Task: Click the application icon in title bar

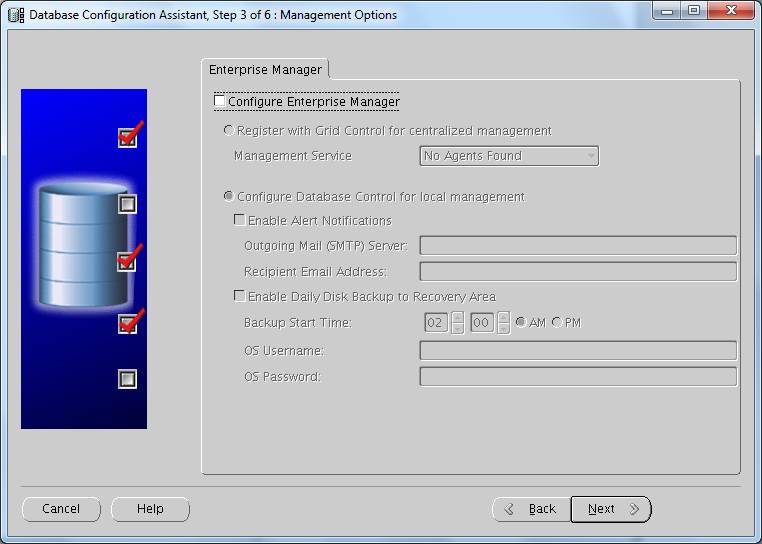Action: (x=16, y=15)
